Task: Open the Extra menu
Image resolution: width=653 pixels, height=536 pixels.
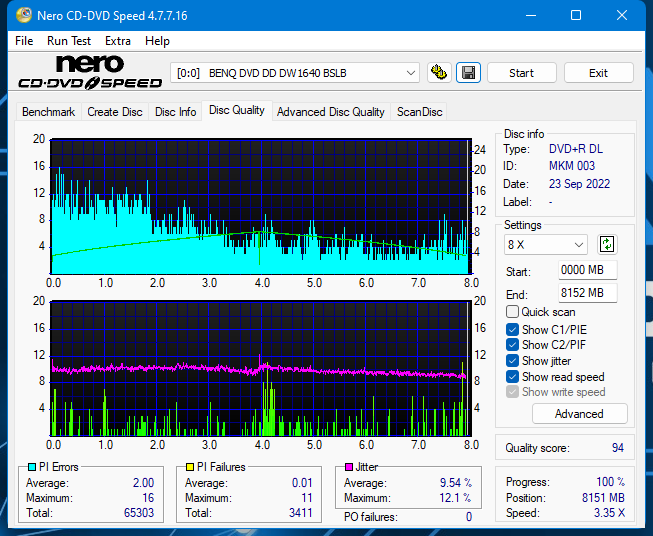Action: tap(118, 41)
